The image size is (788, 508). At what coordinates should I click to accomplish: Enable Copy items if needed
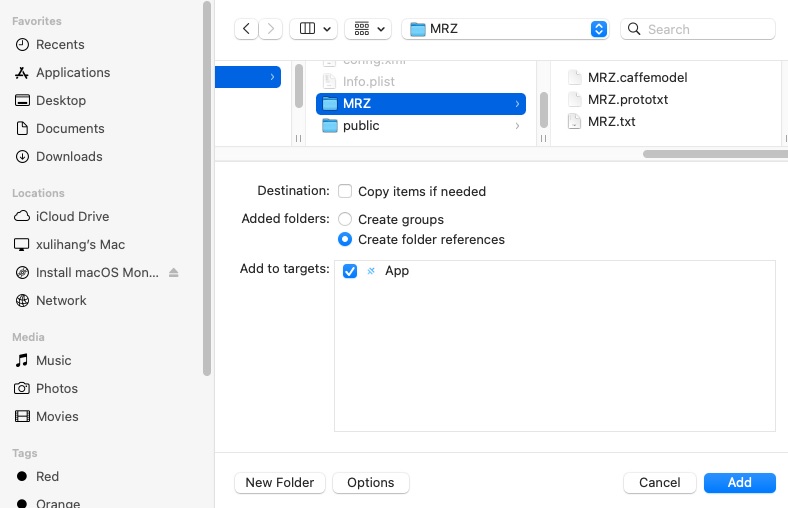[x=345, y=191]
